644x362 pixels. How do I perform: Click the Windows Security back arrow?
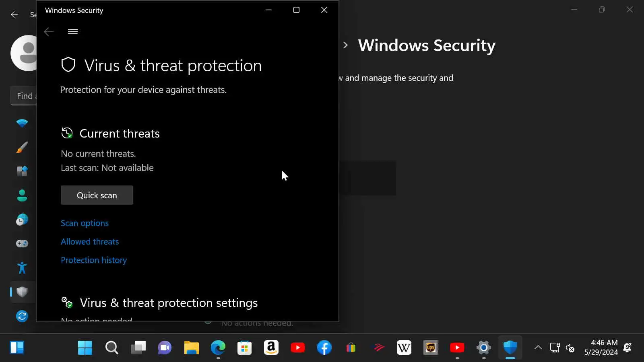(49, 32)
